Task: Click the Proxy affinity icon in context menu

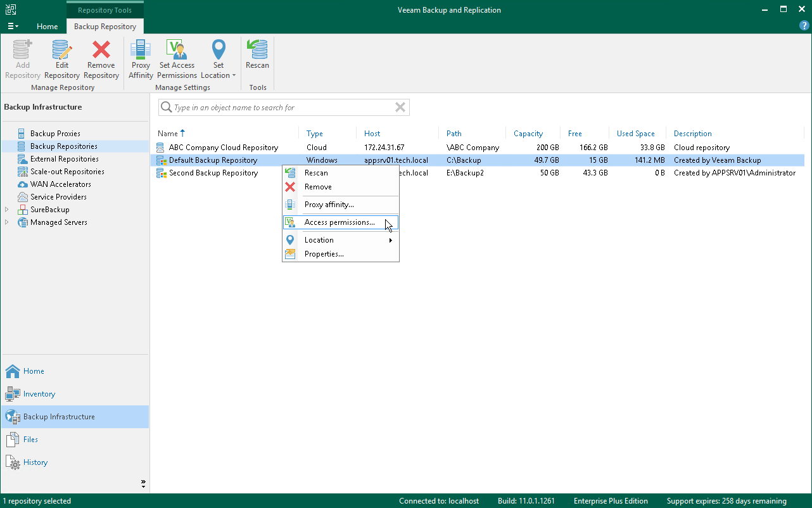Action: click(290, 205)
